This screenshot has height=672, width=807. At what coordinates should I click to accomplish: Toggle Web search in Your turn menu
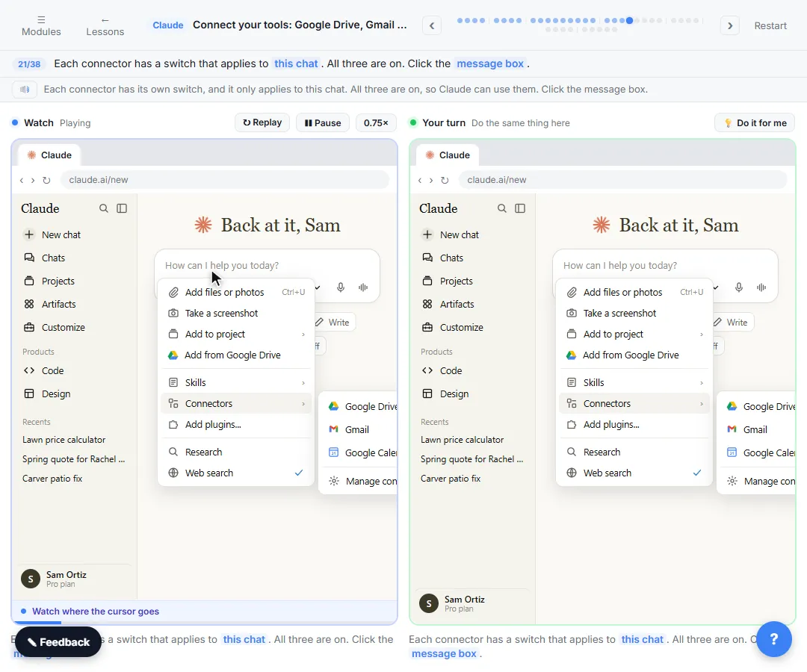634,473
